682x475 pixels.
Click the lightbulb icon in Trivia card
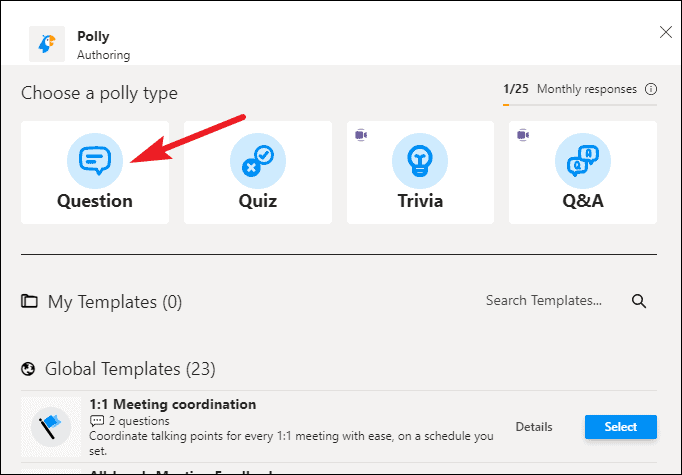tap(420, 161)
